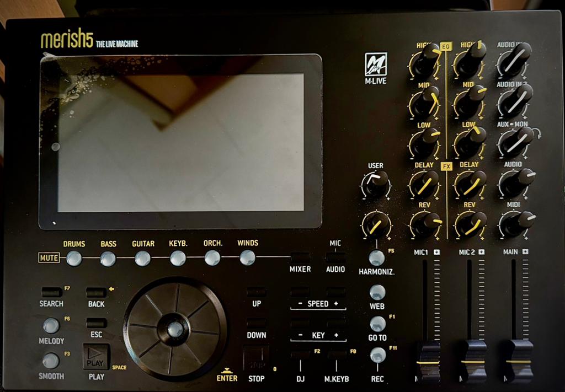This screenshot has height=392, width=565.
Task: Mute the GUITAR track button
Action: click(143, 258)
